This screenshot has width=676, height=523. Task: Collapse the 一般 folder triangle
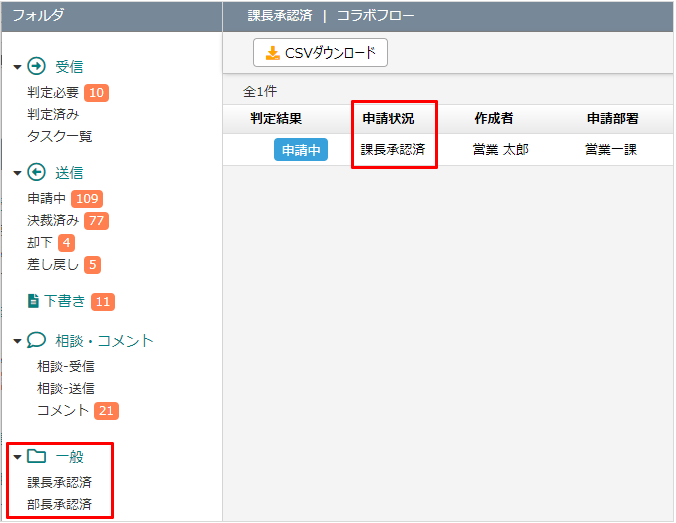(x=17, y=457)
